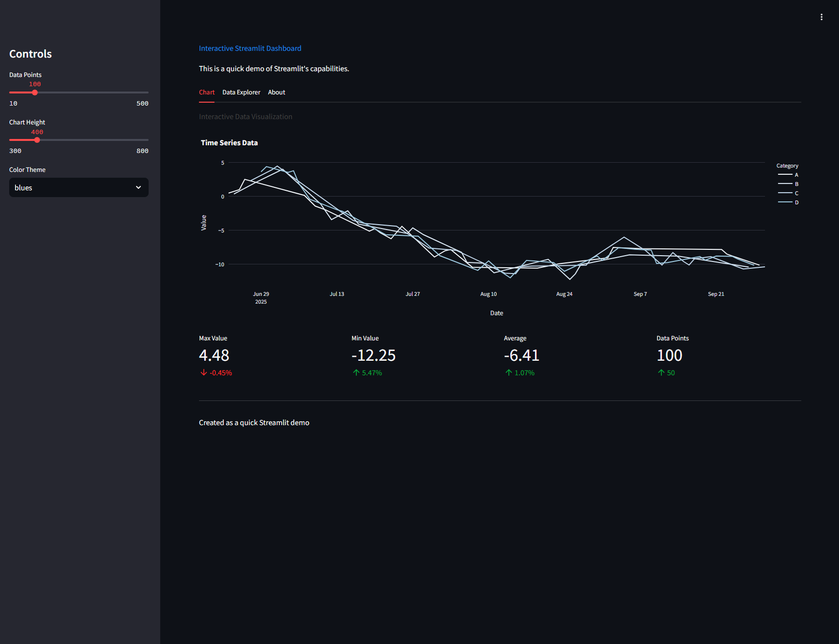839x644 pixels.
Task: Select the Chart tab
Action: pyautogui.click(x=207, y=92)
